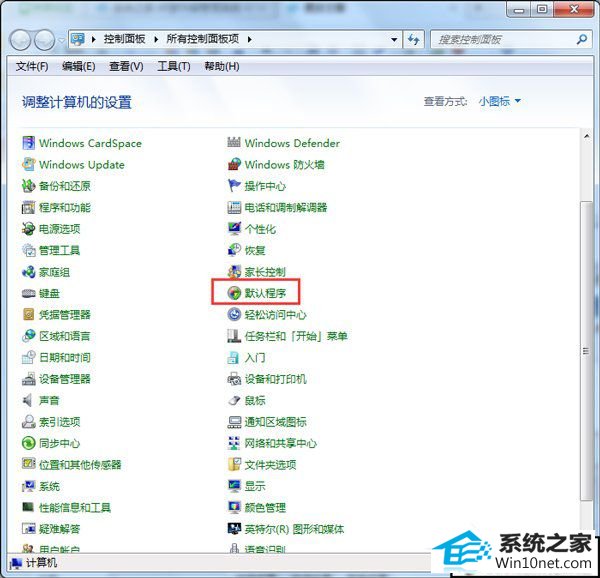Click the 文件夹选项 icon
Image resolution: width=600 pixels, height=578 pixels.
pyautogui.click(x=234, y=464)
